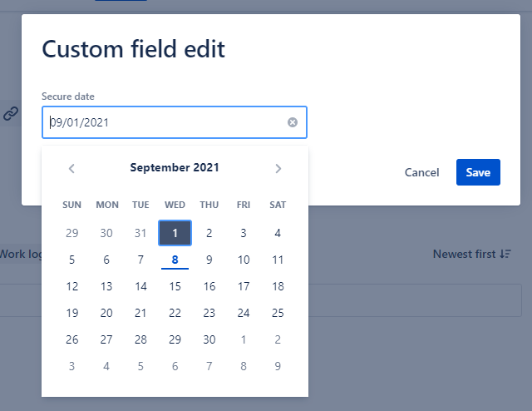Select September 1 in the calendar

(175, 233)
